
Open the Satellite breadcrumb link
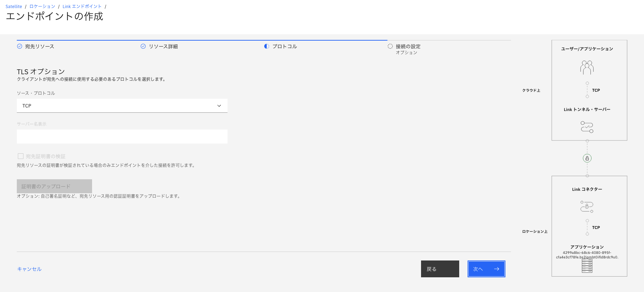[14, 7]
